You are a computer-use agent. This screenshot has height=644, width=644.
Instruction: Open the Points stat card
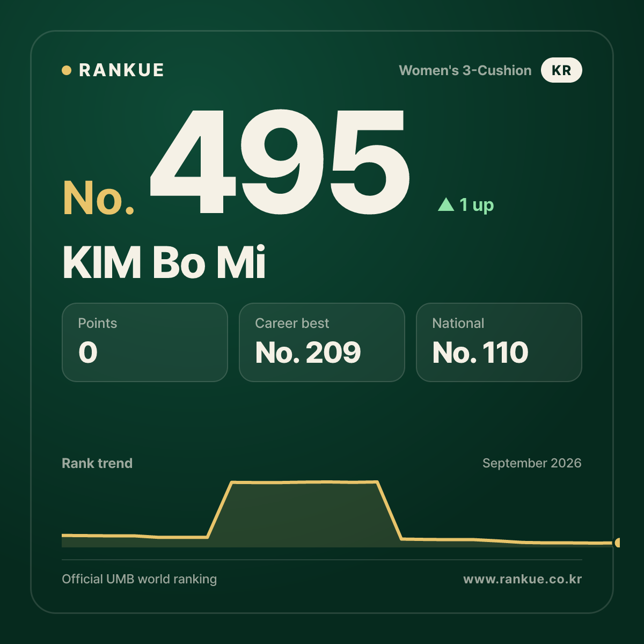pyautogui.click(x=145, y=342)
